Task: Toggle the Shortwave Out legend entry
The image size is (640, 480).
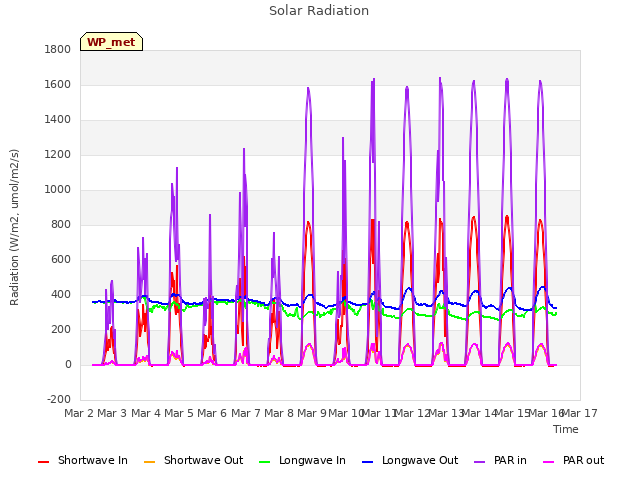Action: [x=193, y=460]
